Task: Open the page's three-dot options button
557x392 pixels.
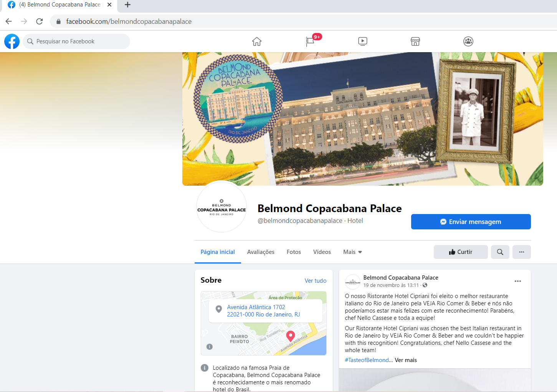Action: (521, 252)
